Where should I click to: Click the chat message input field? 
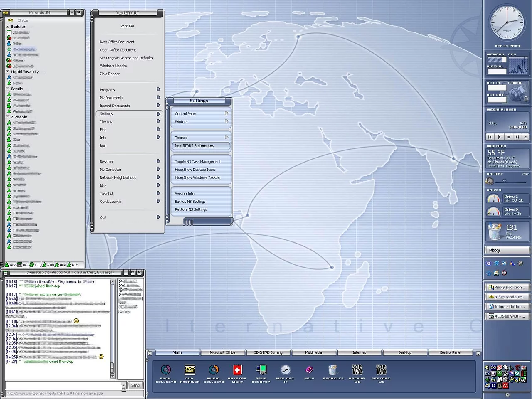[x=62, y=385]
